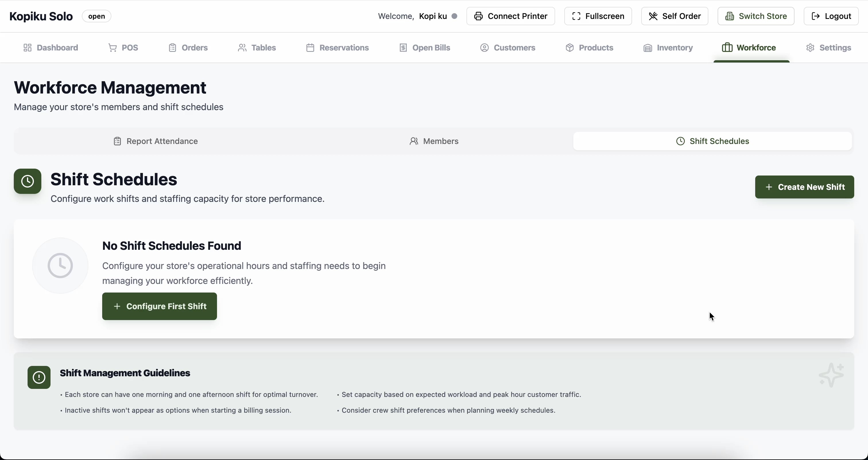Viewport: 868px width, 460px height.
Task: Go to the Inventory menu
Action: [668, 48]
